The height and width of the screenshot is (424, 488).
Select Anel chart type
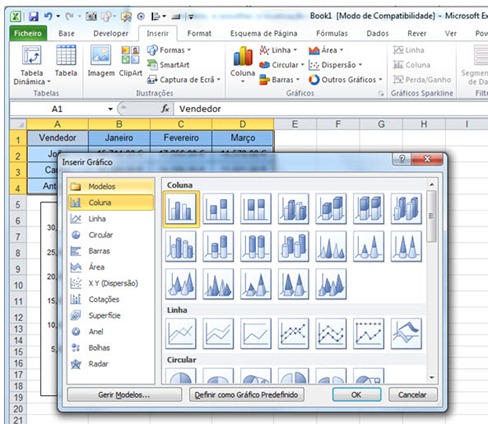click(111, 331)
